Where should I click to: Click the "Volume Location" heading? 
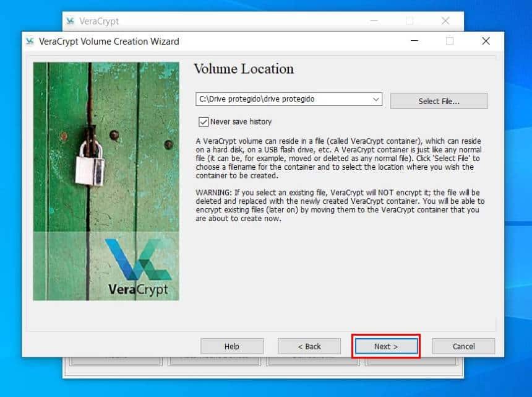click(244, 69)
